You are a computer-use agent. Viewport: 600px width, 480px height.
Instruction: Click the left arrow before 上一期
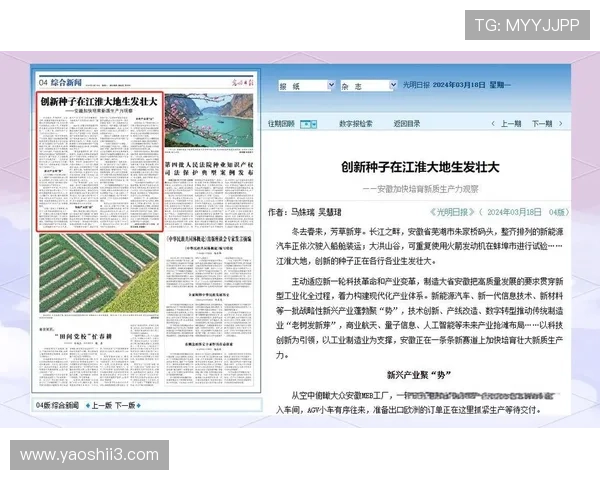(493, 124)
